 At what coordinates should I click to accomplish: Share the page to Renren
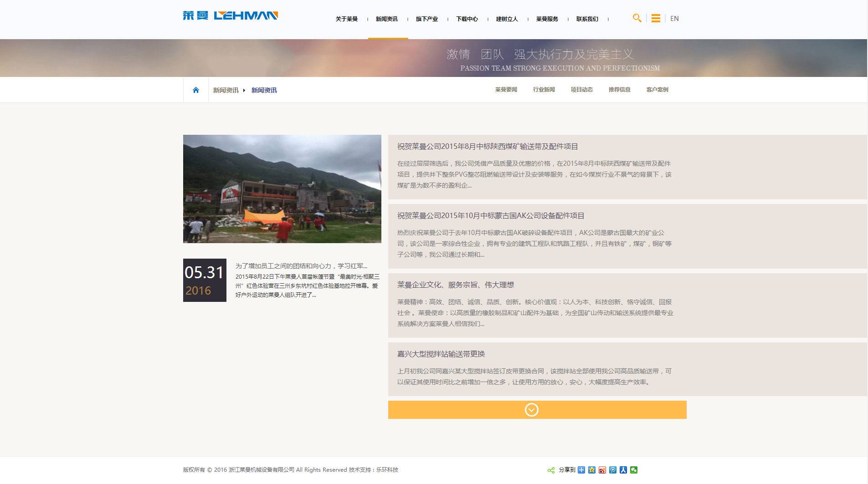click(622, 469)
